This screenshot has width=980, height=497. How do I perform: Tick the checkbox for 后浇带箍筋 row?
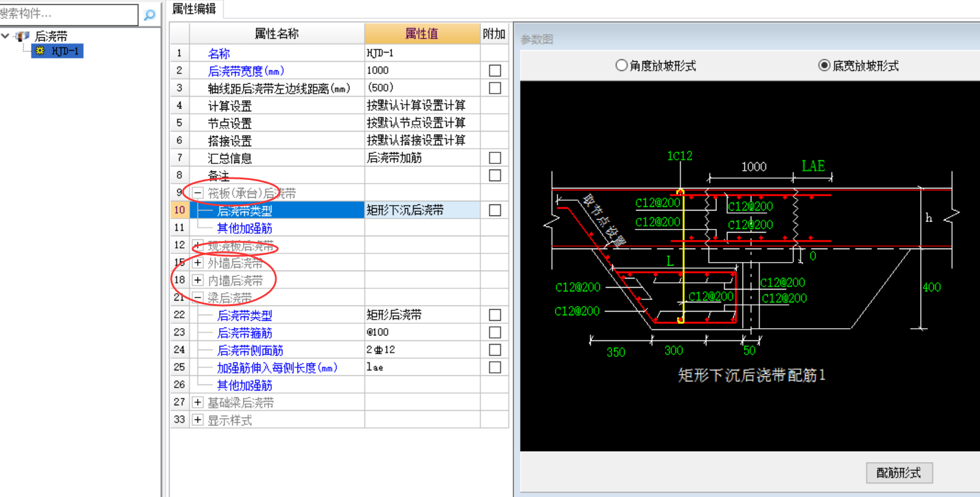pyautogui.click(x=495, y=332)
